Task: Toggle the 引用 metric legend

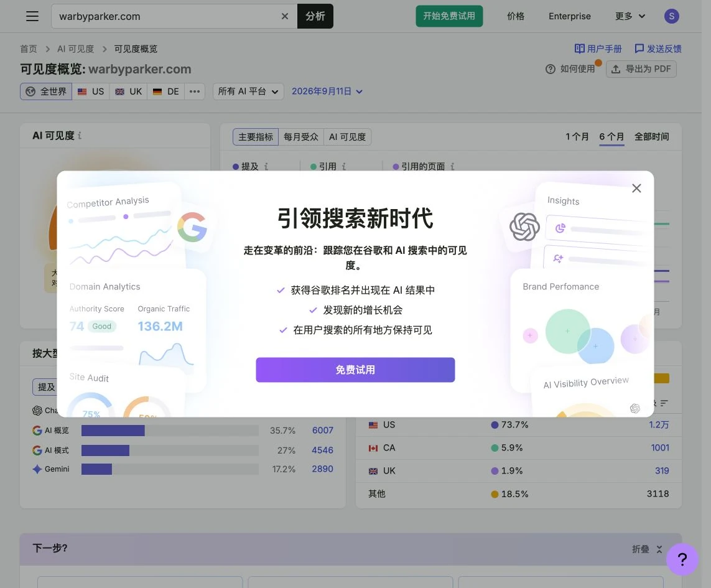Action: [x=323, y=167]
